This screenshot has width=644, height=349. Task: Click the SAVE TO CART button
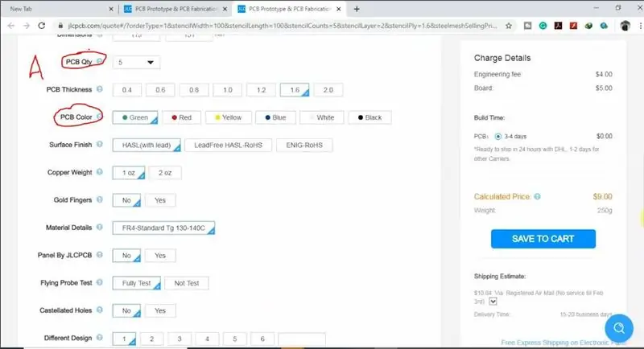pyautogui.click(x=543, y=239)
